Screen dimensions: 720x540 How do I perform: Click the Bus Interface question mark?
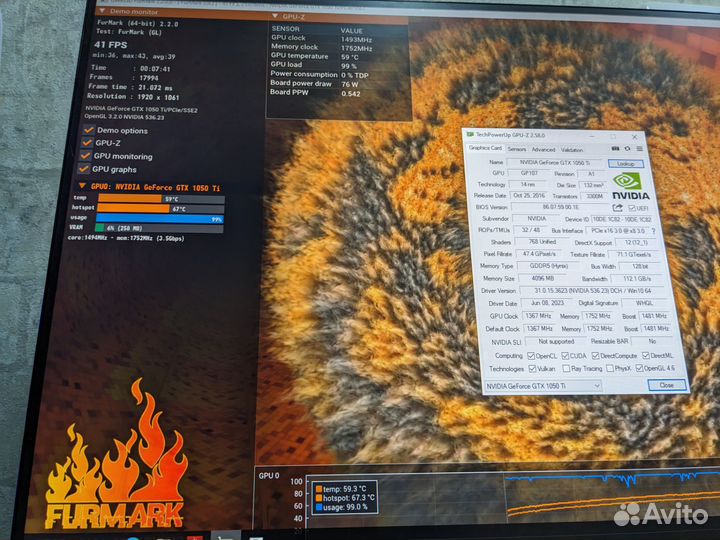(x=653, y=231)
